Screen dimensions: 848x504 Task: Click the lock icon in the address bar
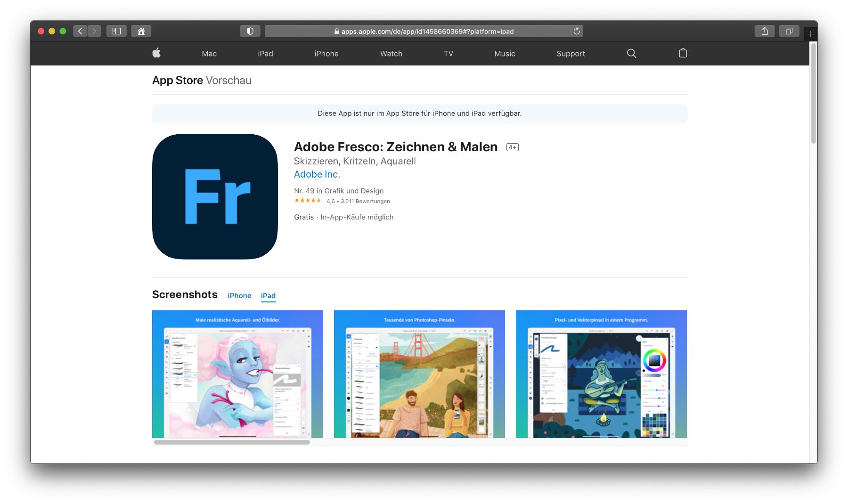click(x=337, y=31)
